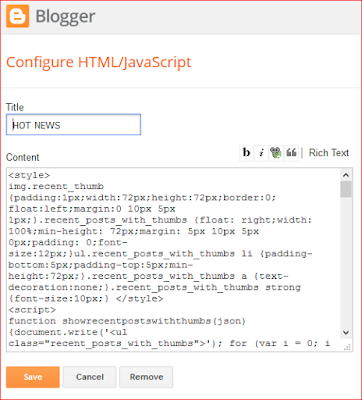Click the Title label
This screenshot has height=400, width=362.
[x=15, y=107]
